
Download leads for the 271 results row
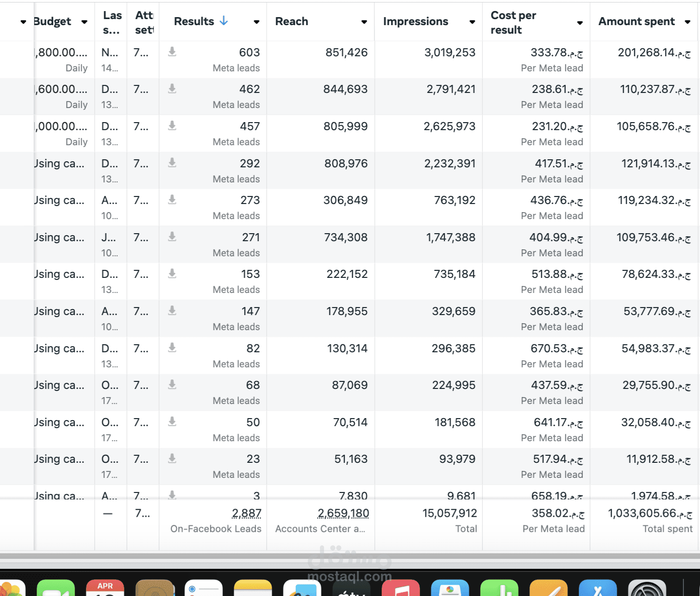tap(172, 237)
